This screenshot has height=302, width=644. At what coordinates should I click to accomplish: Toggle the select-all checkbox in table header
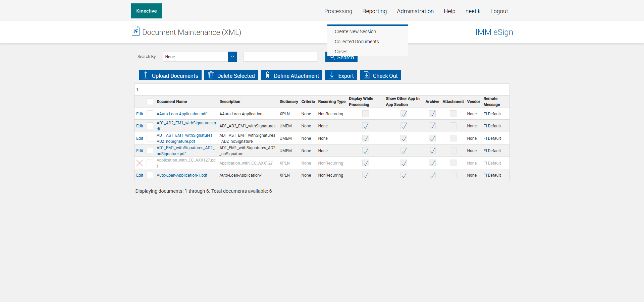(x=150, y=102)
